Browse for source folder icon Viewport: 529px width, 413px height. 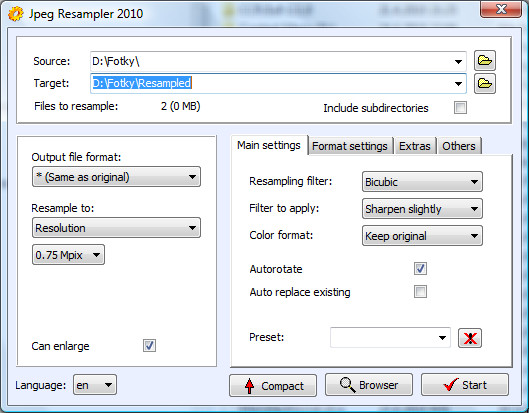[x=485, y=61]
